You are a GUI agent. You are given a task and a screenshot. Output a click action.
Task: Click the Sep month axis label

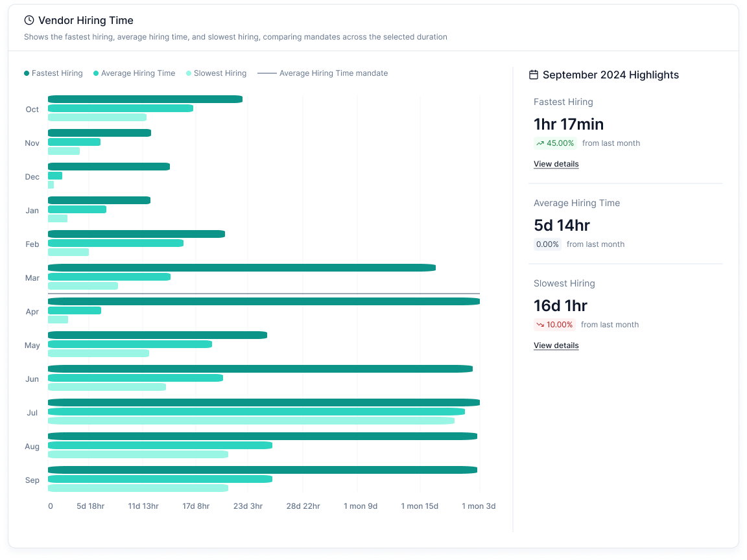click(x=32, y=480)
